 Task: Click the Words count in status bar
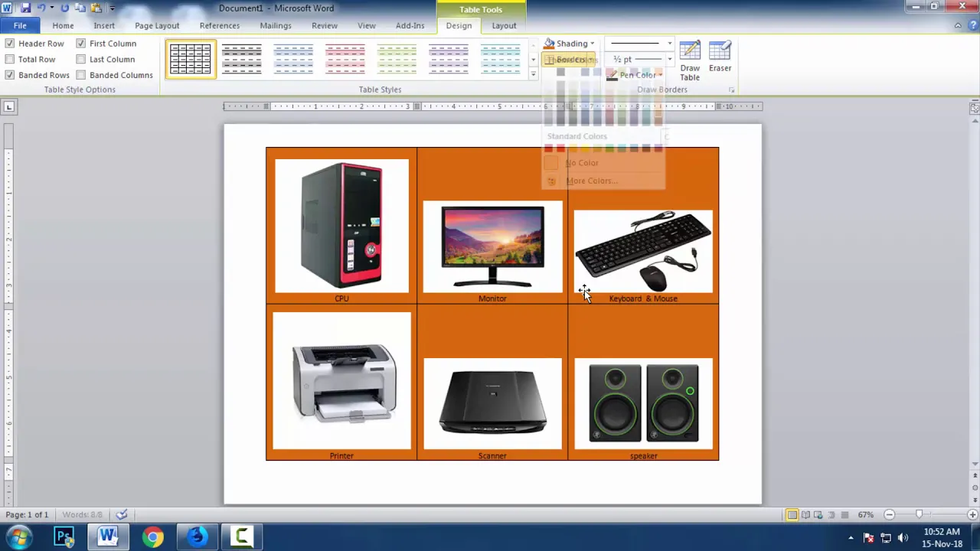click(82, 515)
